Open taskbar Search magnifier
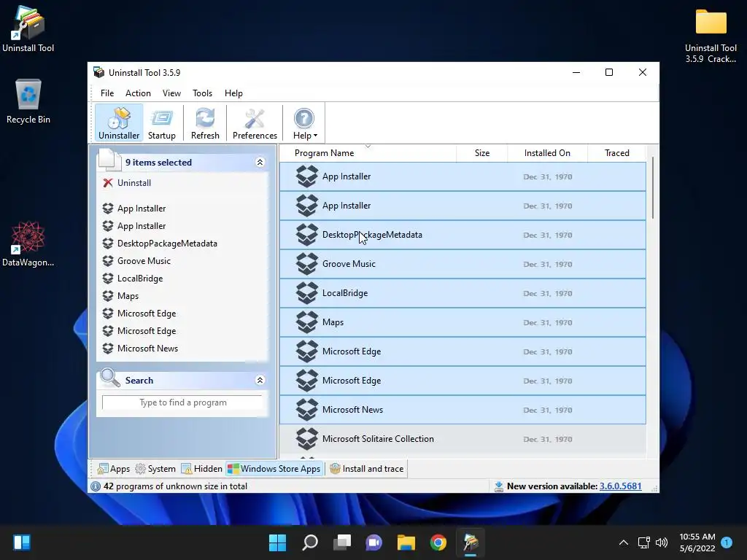 coord(309,542)
